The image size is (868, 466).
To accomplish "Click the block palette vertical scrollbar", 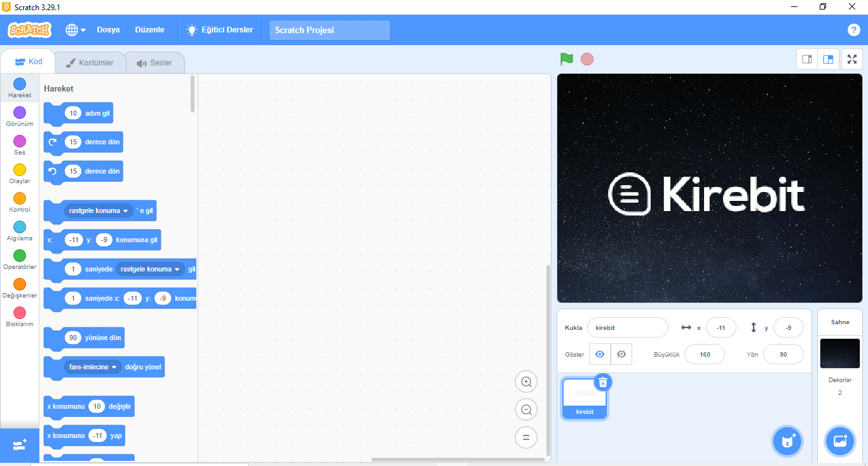I will coord(193,94).
